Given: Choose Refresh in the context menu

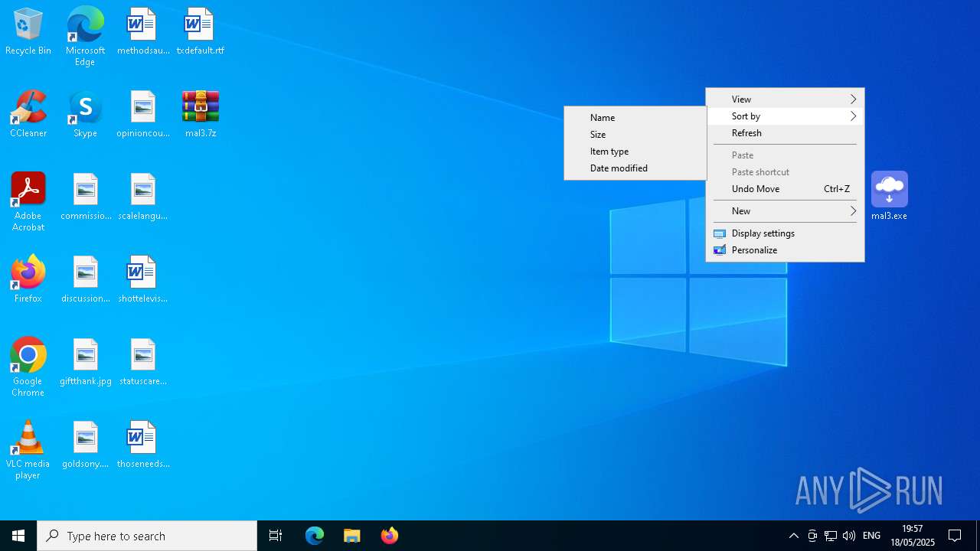Looking at the screenshot, I should (785, 133).
